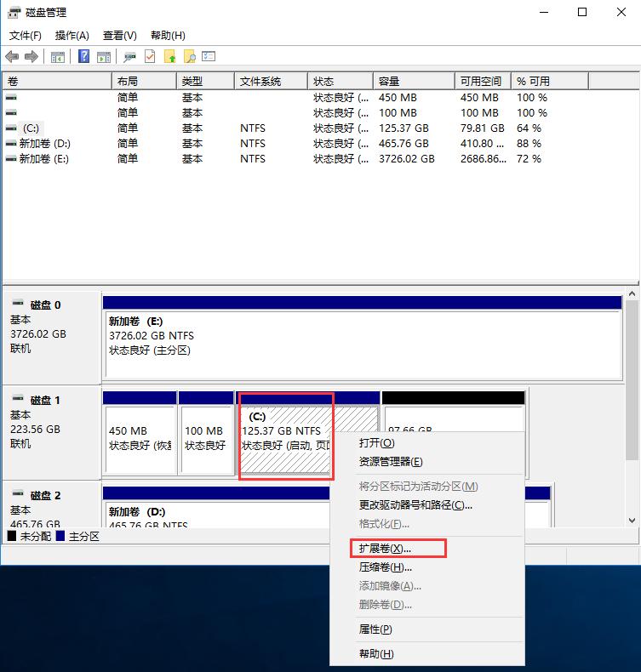Sort by the 容量 column header
The width and height of the screenshot is (641, 672).
pos(415,81)
